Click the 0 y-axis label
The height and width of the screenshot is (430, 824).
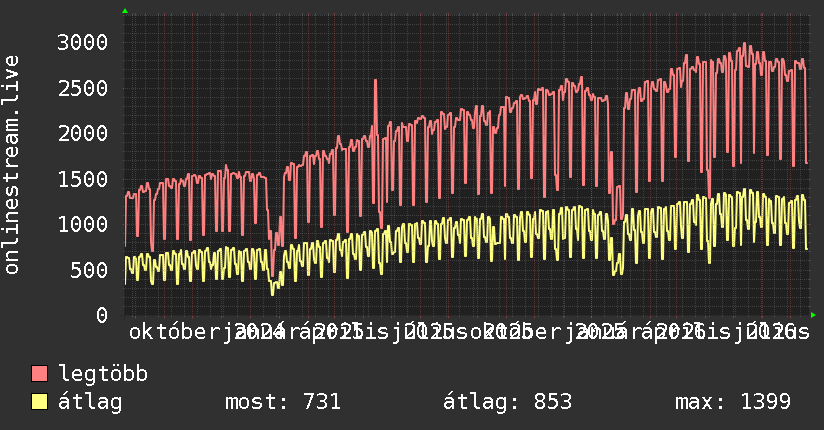point(102,315)
